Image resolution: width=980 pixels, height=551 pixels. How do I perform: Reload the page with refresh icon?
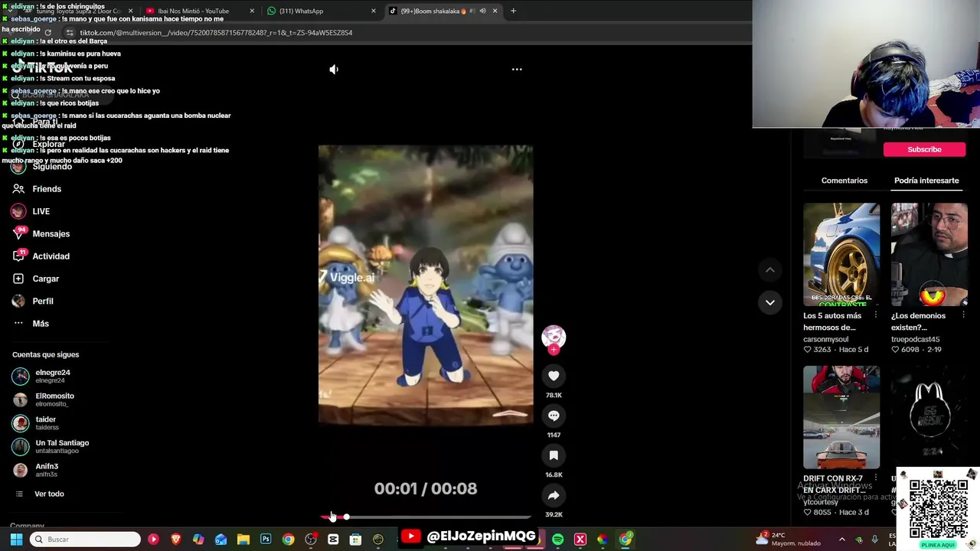[x=47, y=33]
